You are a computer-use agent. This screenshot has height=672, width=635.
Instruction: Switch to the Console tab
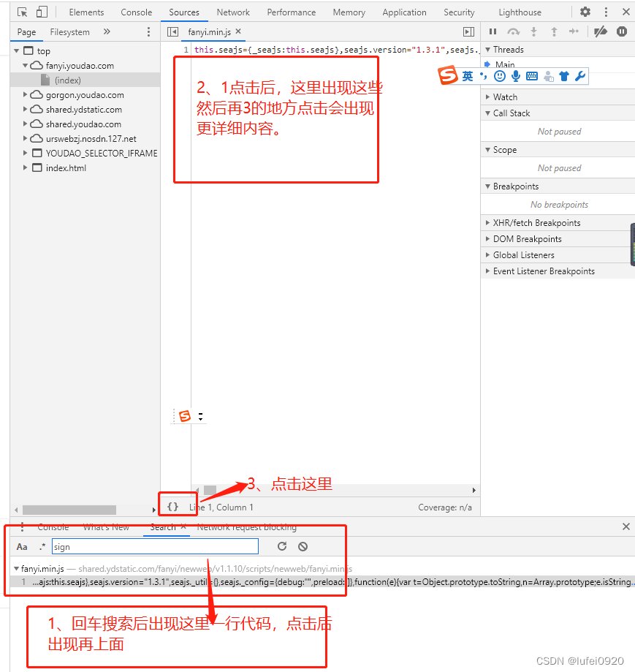pyautogui.click(x=136, y=12)
